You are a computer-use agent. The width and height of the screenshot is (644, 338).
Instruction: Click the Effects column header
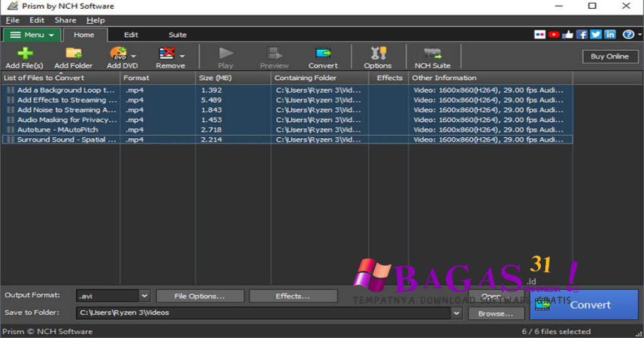tap(389, 78)
